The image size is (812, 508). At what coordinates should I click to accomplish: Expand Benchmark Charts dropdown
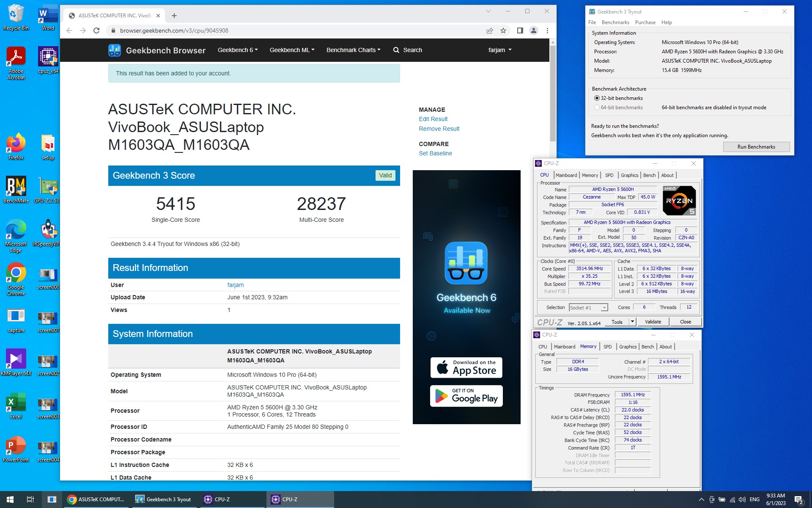354,50
